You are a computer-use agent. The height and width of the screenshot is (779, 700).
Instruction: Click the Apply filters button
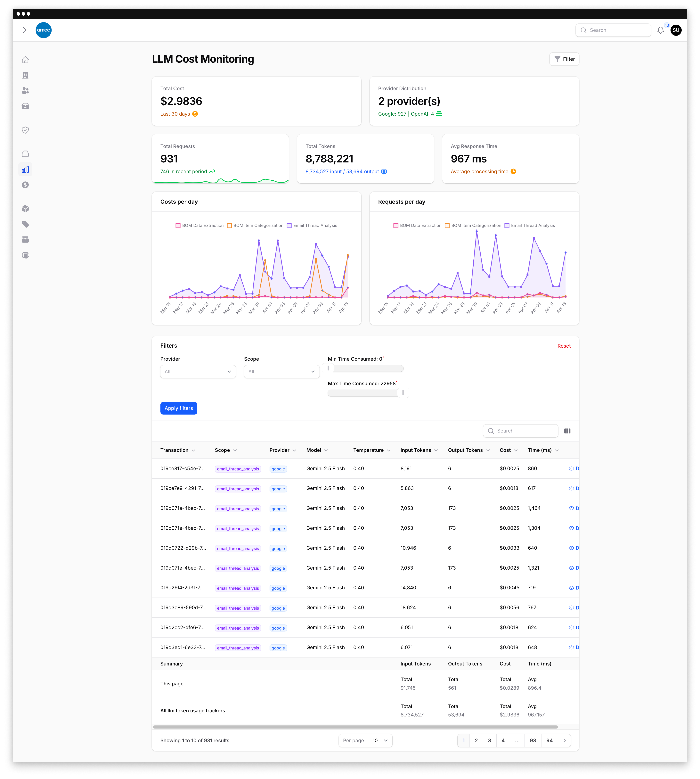tap(178, 408)
